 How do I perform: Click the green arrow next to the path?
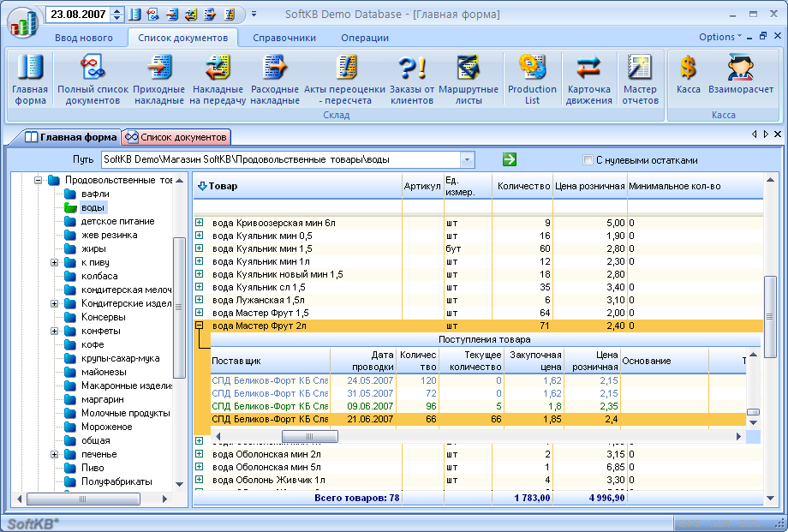pyautogui.click(x=510, y=159)
